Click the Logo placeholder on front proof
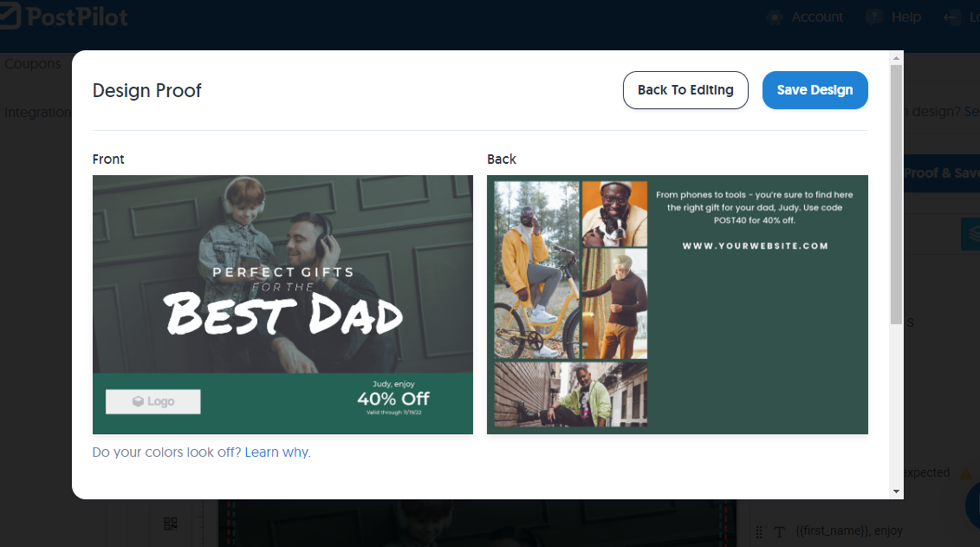Image resolution: width=980 pixels, height=547 pixels. pos(153,401)
